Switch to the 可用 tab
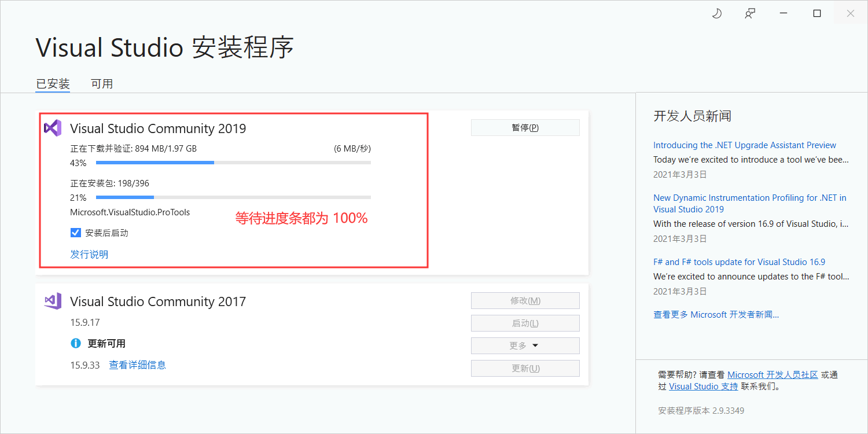868x434 pixels. coord(102,84)
